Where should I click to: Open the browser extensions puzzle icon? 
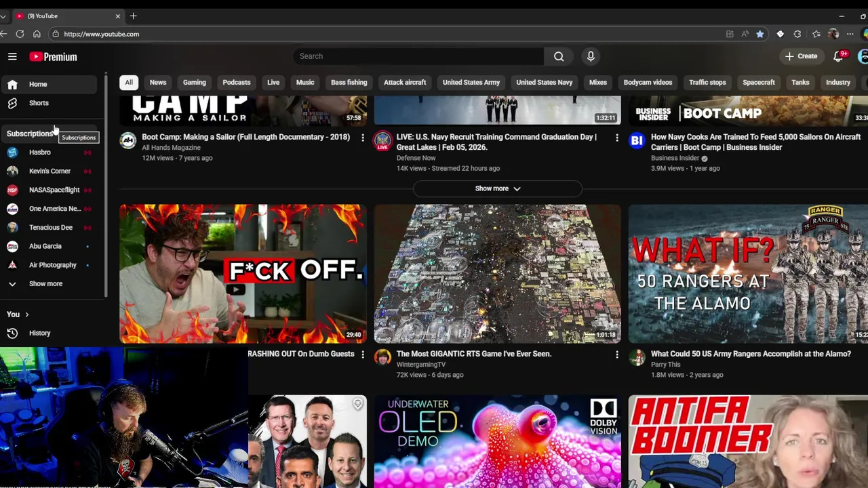pyautogui.click(x=797, y=34)
